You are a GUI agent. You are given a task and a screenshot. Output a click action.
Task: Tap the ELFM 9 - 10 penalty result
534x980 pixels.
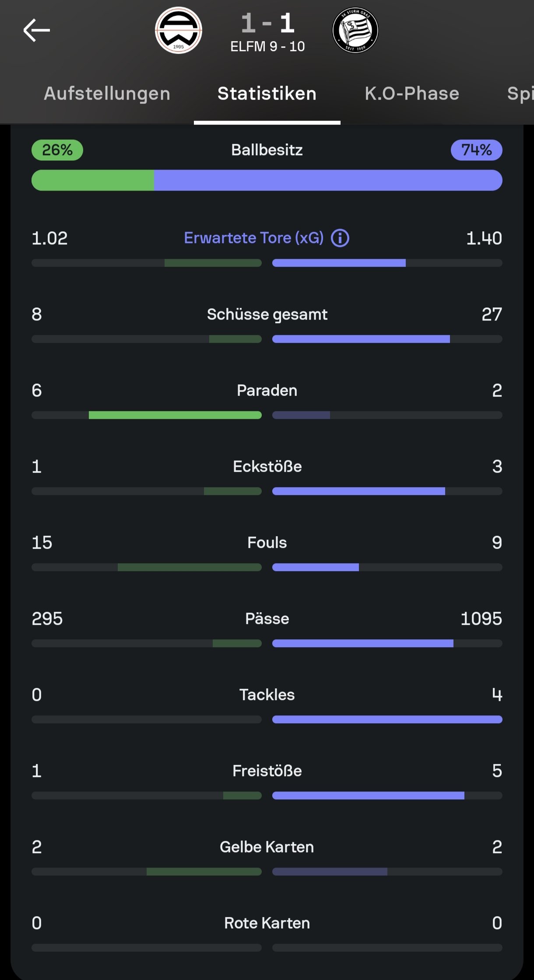[x=267, y=46]
